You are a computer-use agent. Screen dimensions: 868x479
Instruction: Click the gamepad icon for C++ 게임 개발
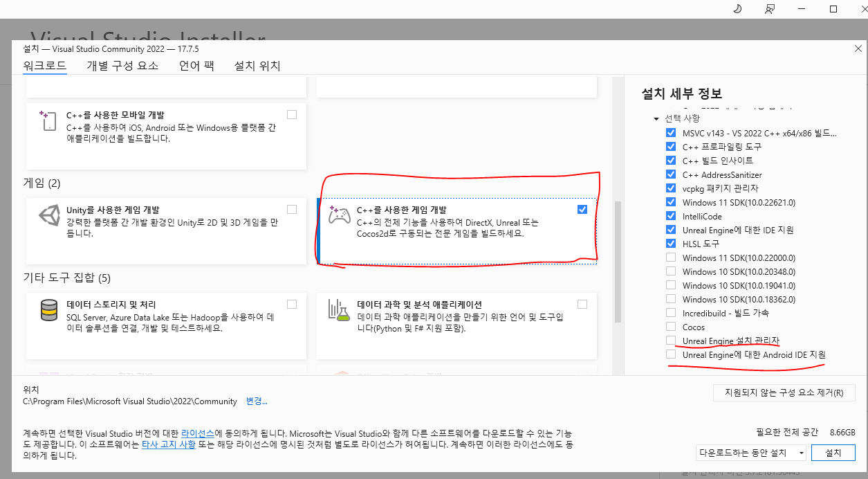339,215
